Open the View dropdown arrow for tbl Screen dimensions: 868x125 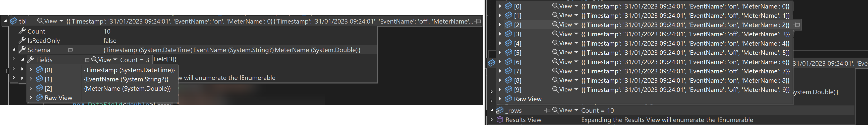coord(61,21)
